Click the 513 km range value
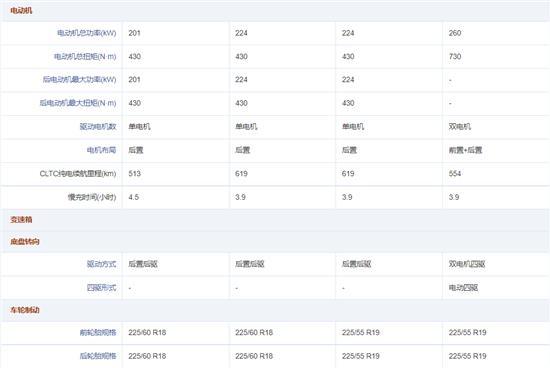 tap(134, 174)
